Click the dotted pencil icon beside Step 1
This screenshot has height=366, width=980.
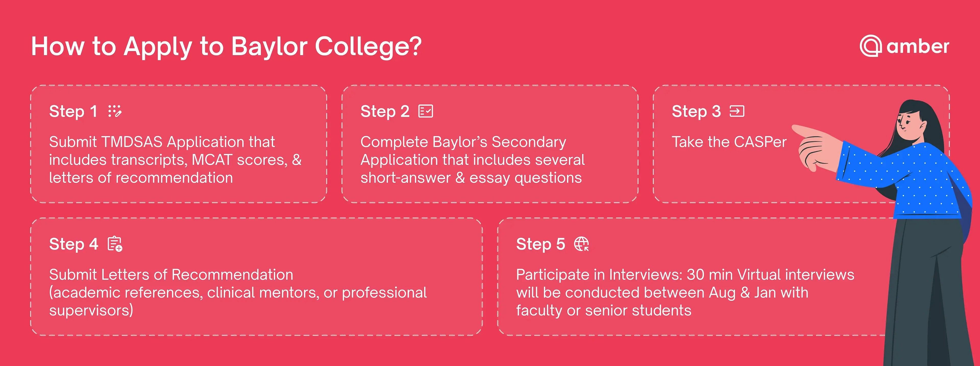[x=115, y=112]
